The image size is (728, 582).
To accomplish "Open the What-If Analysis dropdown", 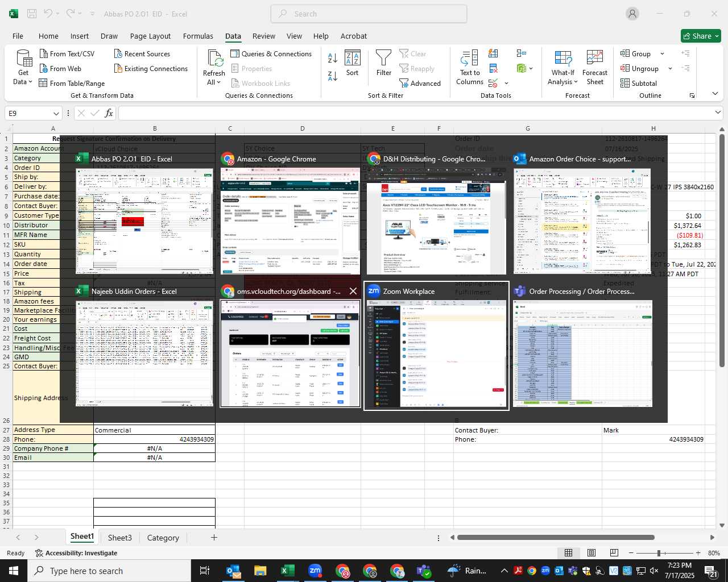I will (x=562, y=68).
